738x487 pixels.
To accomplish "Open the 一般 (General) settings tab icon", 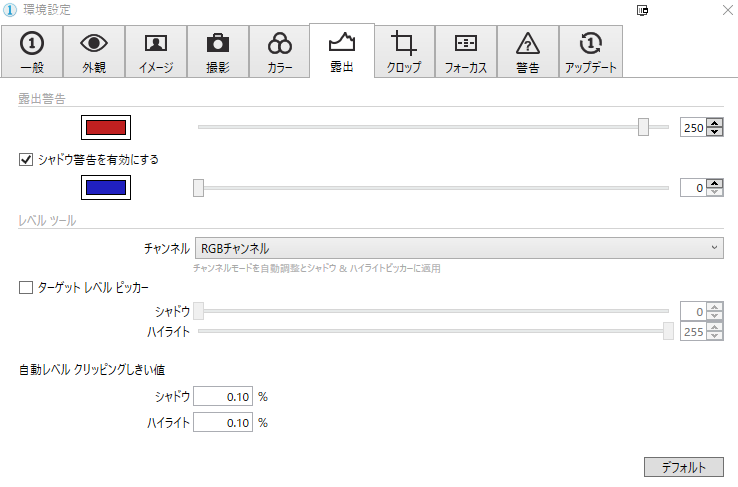I will point(31,44).
